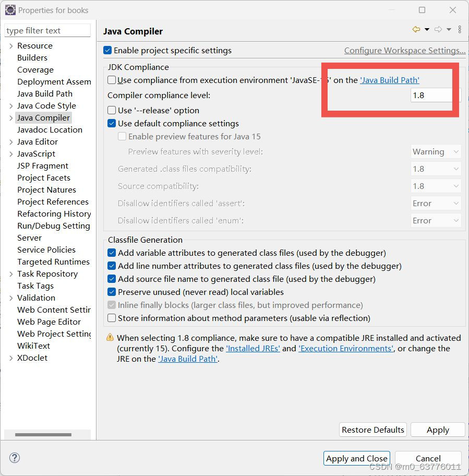Click inside the 'type filter text' field
469x476 pixels.
point(47,30)
